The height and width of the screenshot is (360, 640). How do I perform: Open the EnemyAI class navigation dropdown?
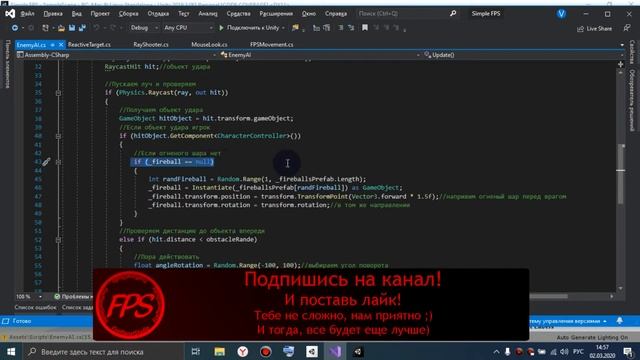pos(319,55)
